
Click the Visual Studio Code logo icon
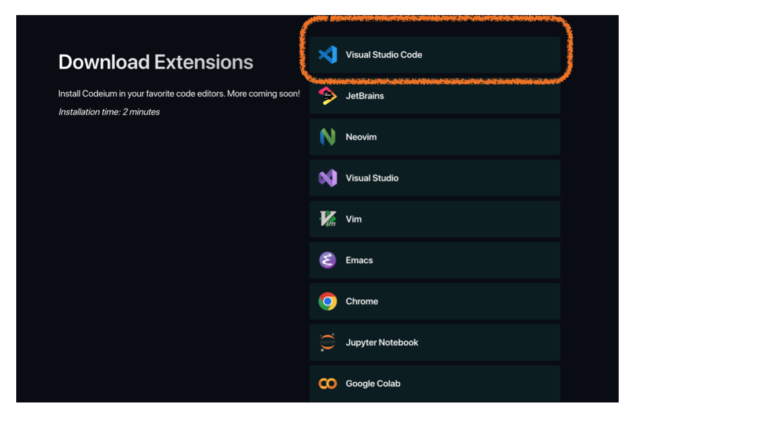pos(327,55)
